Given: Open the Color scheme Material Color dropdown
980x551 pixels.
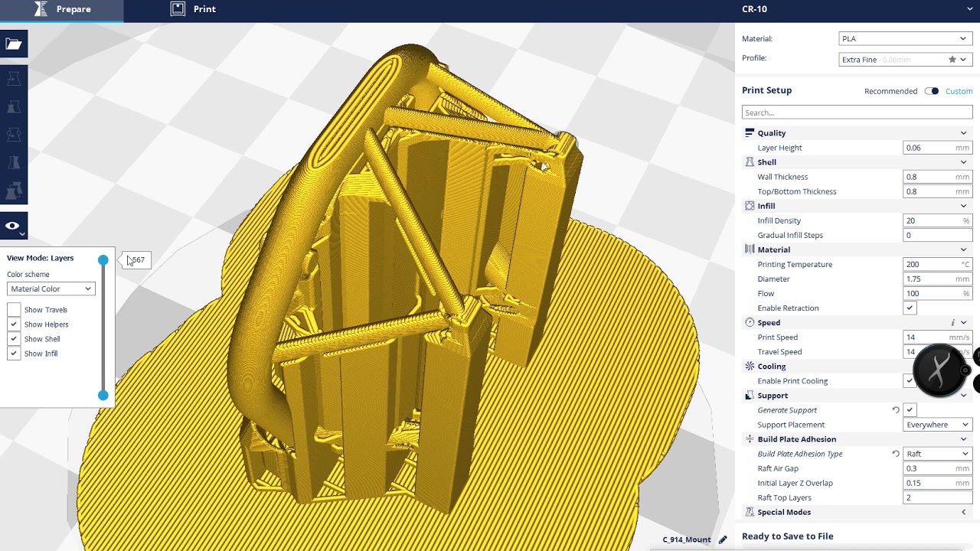Looking at the screenshot, I should coord(51,289).
